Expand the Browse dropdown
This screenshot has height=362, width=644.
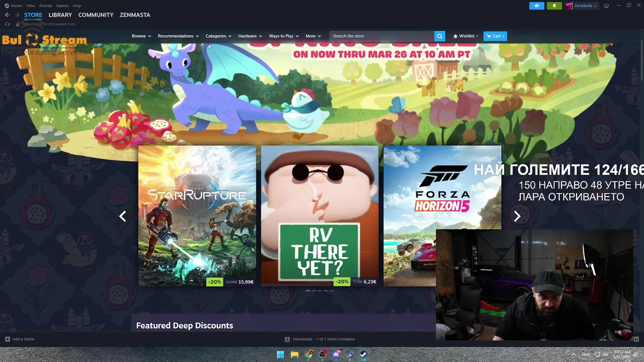pos(141,36)
